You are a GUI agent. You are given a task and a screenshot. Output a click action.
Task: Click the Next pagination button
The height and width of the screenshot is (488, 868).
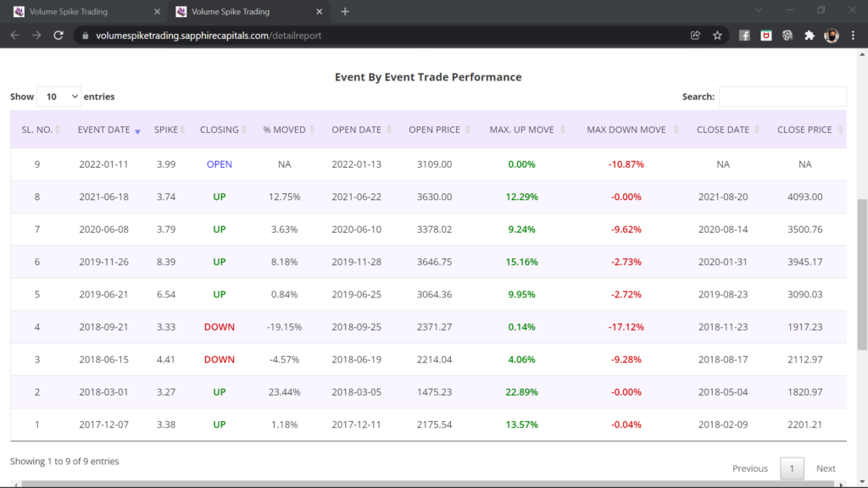point(826,469)
